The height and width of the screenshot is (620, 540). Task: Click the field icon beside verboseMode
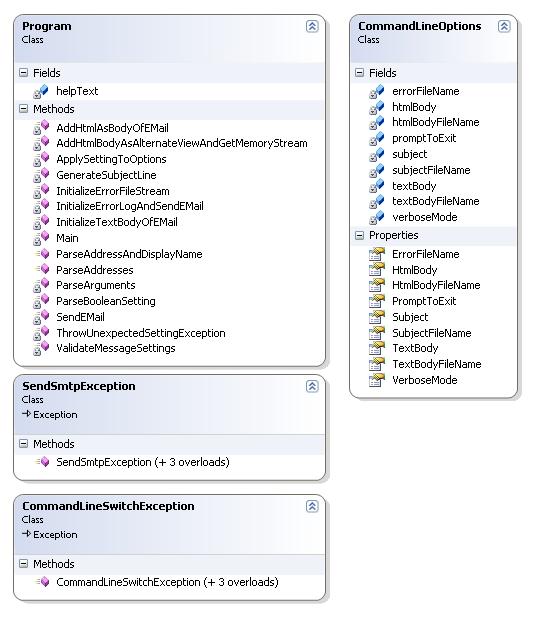[376, 217]
